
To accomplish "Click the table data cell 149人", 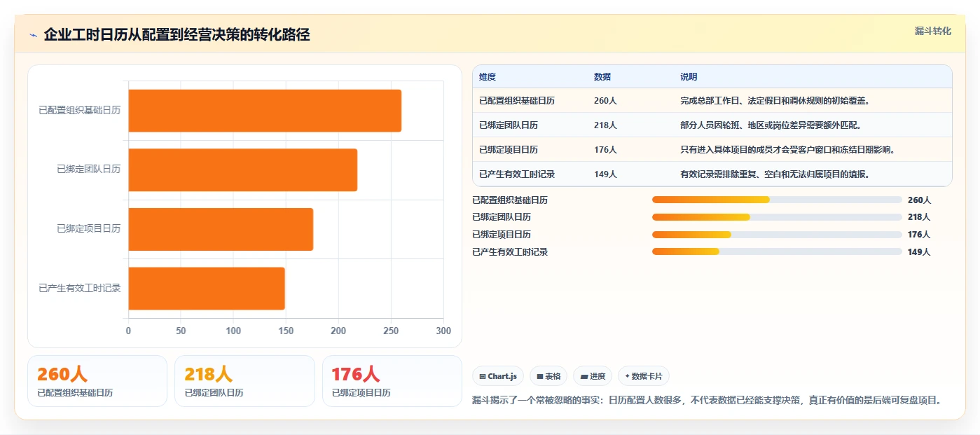I will click(605, 174).
